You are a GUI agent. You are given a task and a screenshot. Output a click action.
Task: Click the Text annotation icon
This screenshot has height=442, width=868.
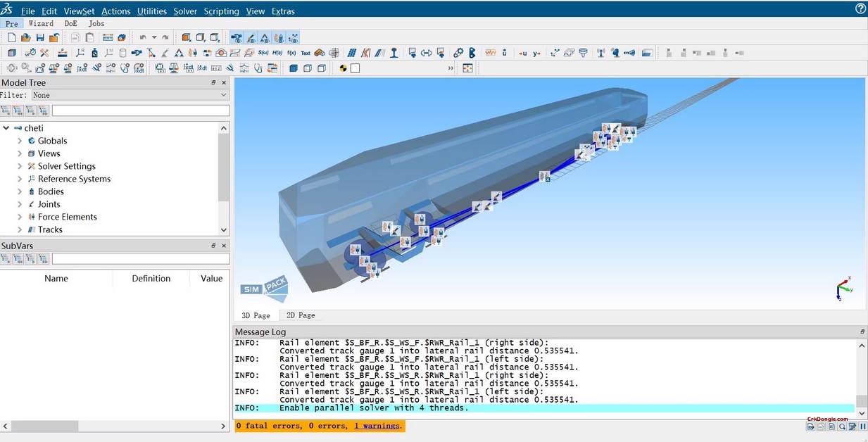coord(306,53)
